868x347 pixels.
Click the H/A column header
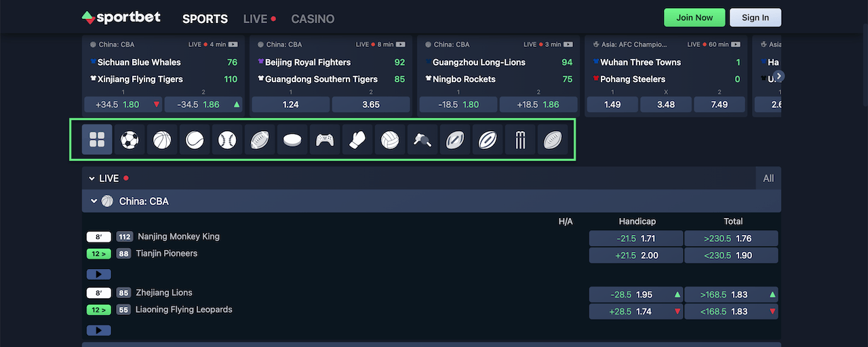pos(566,221)
